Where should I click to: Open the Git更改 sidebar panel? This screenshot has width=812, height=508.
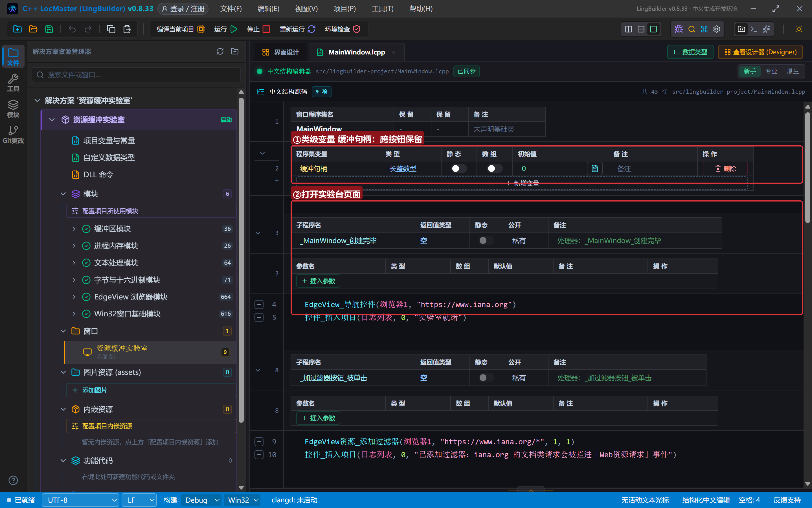pyautogui.click(x=13, y=134)
